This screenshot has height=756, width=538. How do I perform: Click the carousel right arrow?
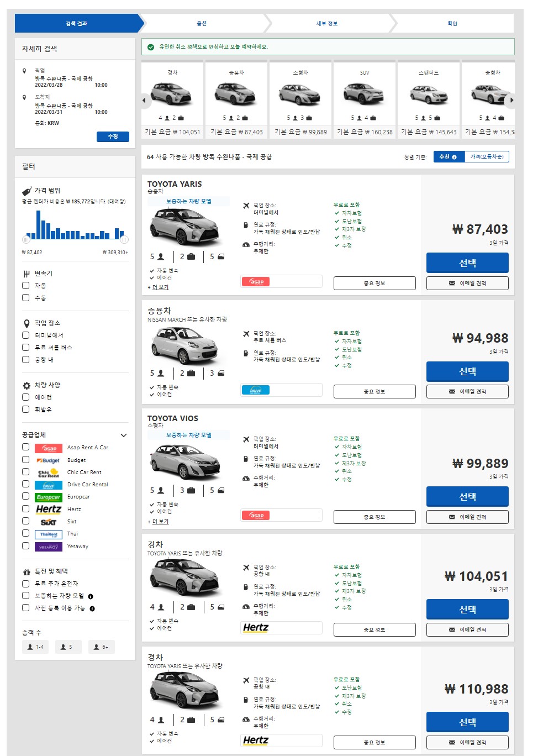tap(512, 101)
